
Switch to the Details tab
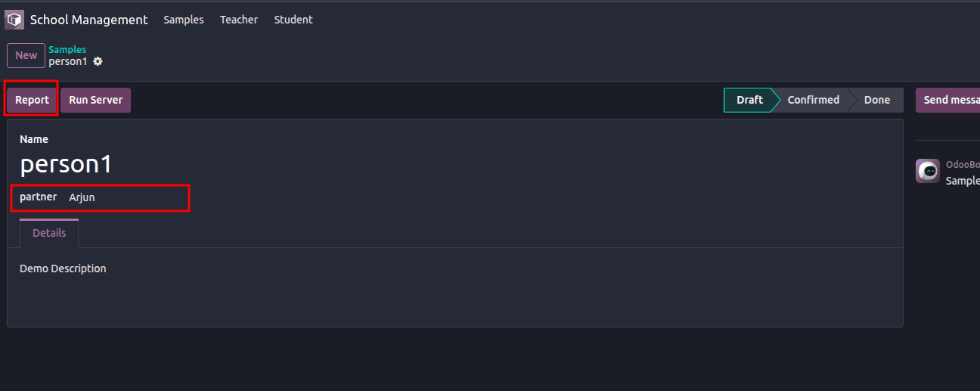pyautogui.click(x=49, y=233)
